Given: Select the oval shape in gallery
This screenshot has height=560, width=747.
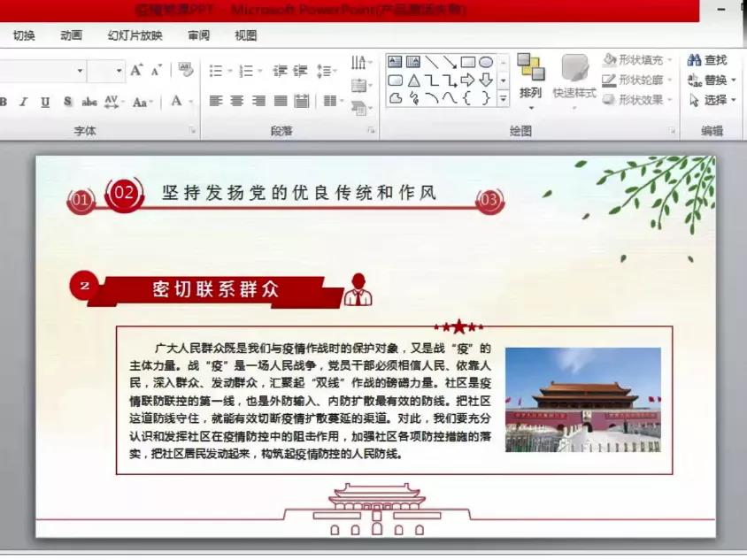Looking at the screenshot, I should tap(486, 62).
